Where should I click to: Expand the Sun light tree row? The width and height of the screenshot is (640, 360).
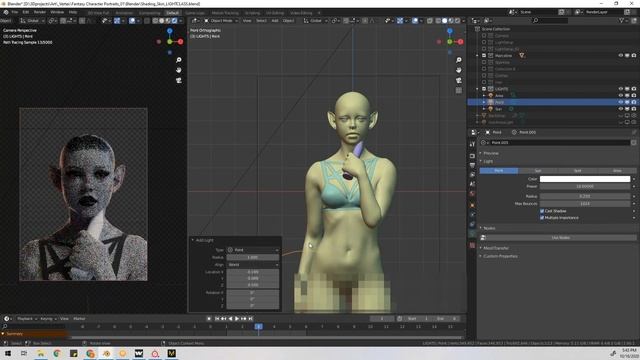pos(484,109)
